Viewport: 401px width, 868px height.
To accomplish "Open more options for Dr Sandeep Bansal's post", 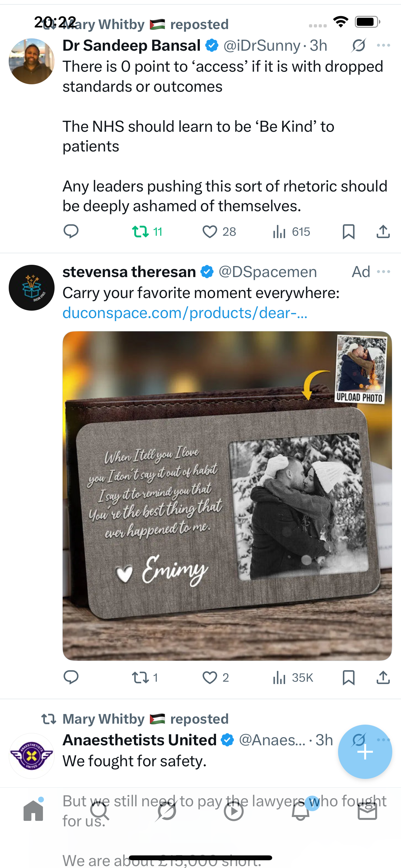I will point(384,45).
